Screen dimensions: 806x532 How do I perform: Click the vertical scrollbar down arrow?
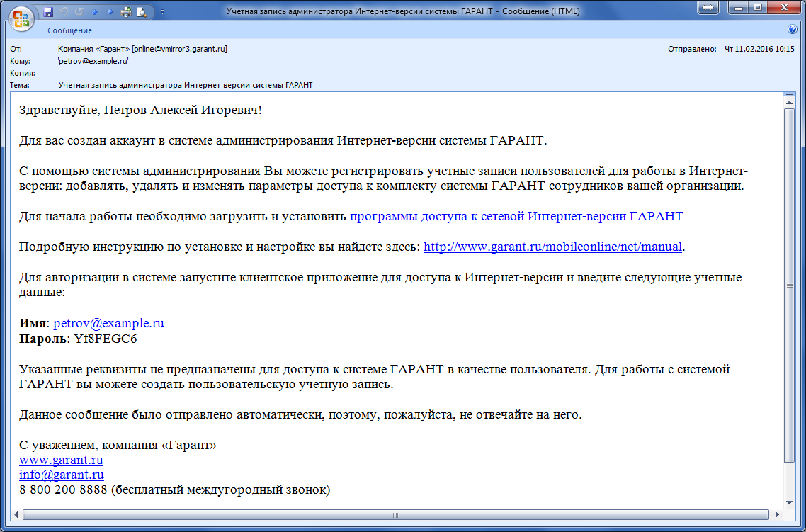pos(789,502)
